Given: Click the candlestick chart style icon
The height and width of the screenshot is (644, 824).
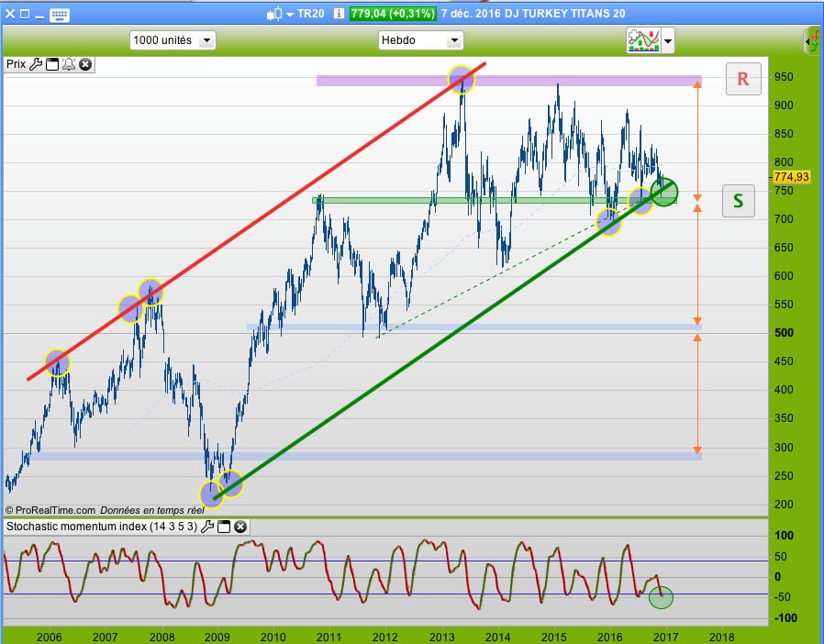Looking at the screenshot, I should point(273,14).
